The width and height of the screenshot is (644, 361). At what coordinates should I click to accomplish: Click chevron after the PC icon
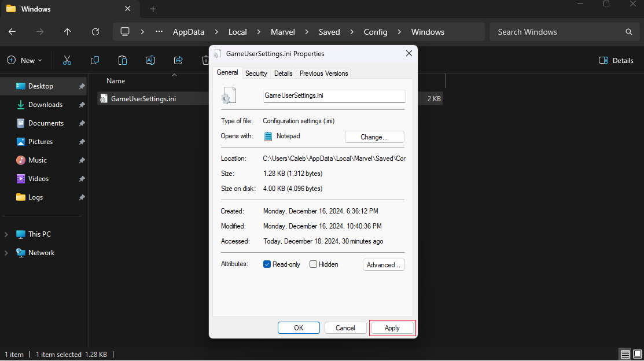142,32
